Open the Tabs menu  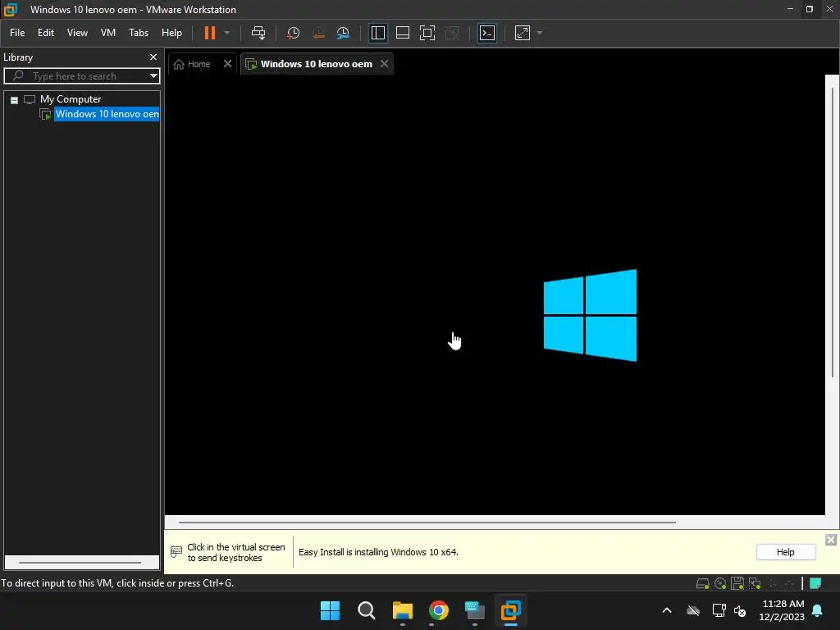click(138, 33)
